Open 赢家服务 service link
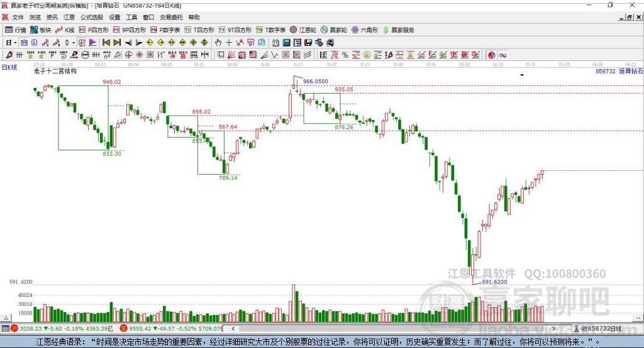 399,30
